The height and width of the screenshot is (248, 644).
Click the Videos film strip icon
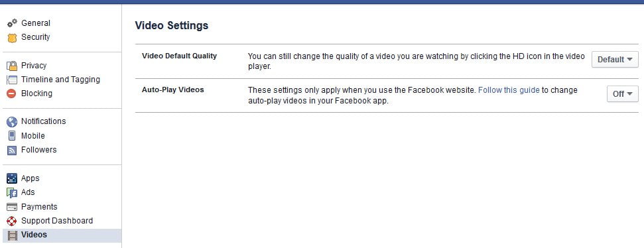(x=13, y=235)
